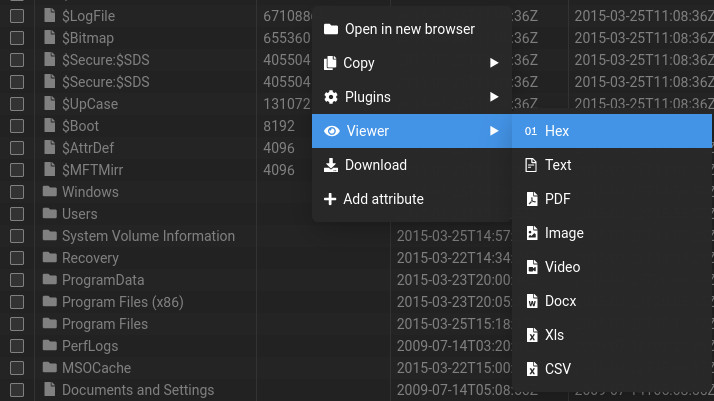Click the PDF file icon in submenu
This screenshot has width=714, height=401.
coord(531,199)
